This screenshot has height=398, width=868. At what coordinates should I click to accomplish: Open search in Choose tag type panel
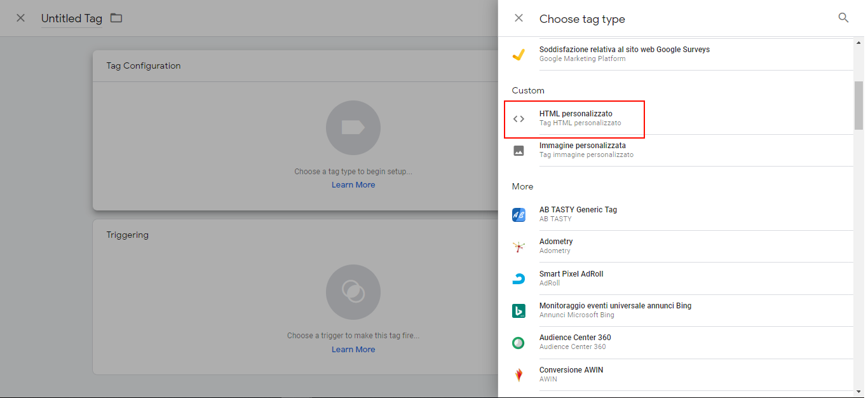coord(843,18)
